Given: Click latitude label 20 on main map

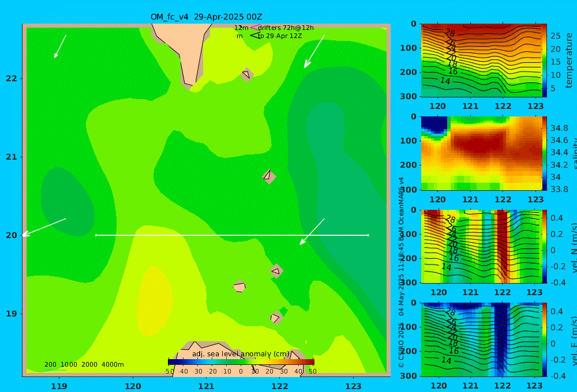Looking at the screenshot, I should (x=12, y=235).
